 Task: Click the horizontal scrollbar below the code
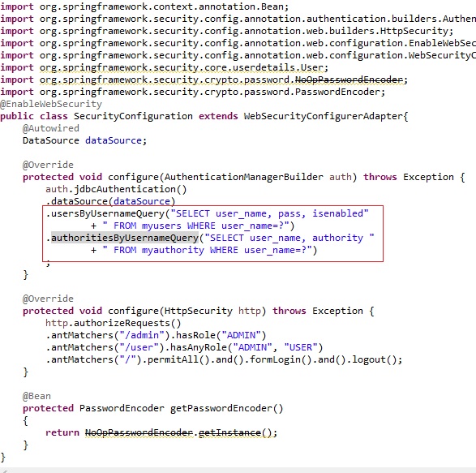tap(238, 471)
